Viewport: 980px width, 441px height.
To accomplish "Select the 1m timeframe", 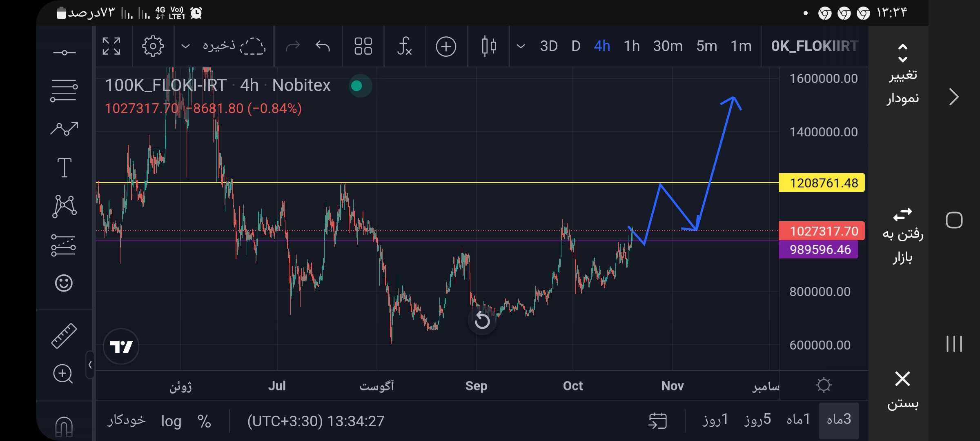I will pos(741,46).
